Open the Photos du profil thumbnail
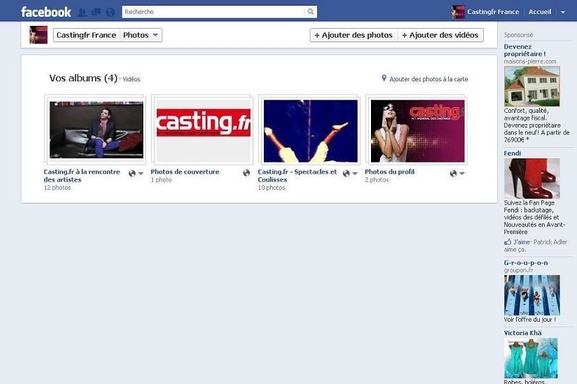This screenshot has width=577, height=384. tap(418, 131)
